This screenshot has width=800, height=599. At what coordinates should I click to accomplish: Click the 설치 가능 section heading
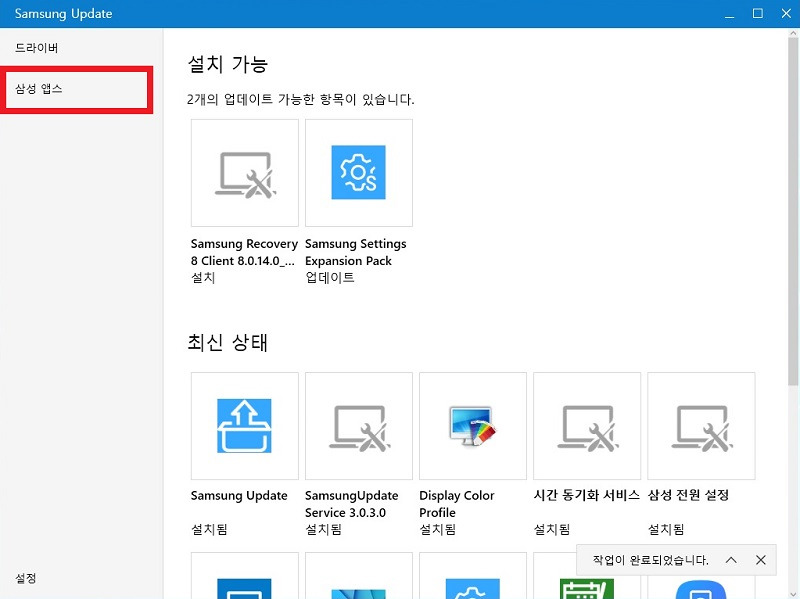coord(228,64)
